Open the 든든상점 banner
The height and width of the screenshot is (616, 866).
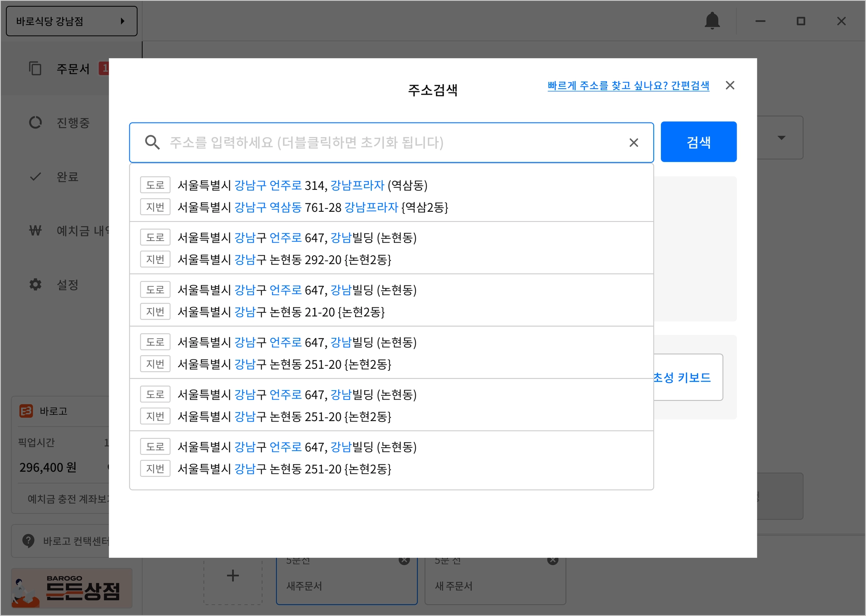(71, 588)
